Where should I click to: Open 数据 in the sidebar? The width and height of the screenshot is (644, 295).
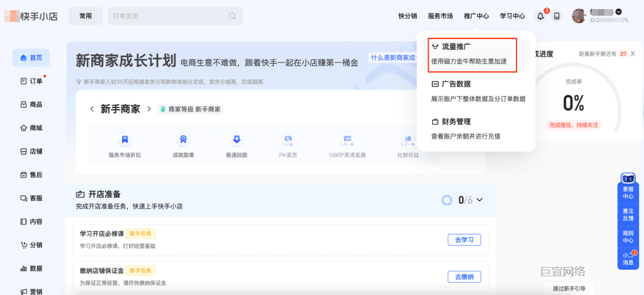31,268
